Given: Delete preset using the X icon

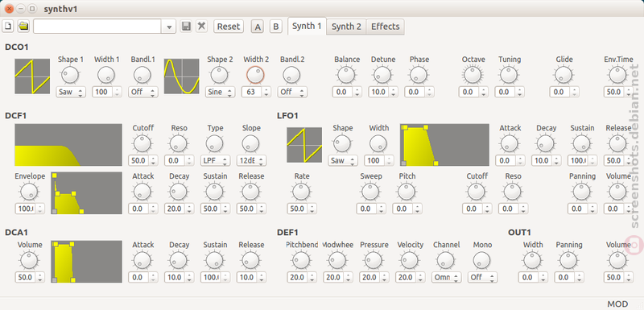Looking at the screenshot, I should (x=201, y=27).
